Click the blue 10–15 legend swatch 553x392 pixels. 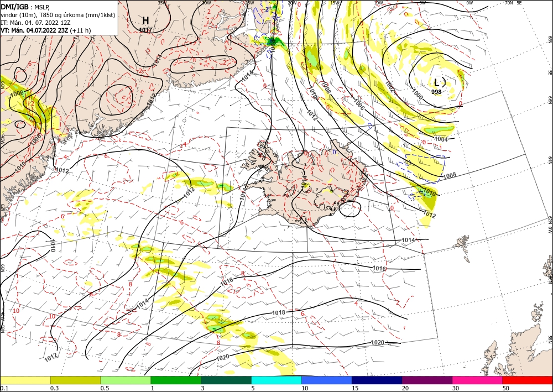[327, 380]
